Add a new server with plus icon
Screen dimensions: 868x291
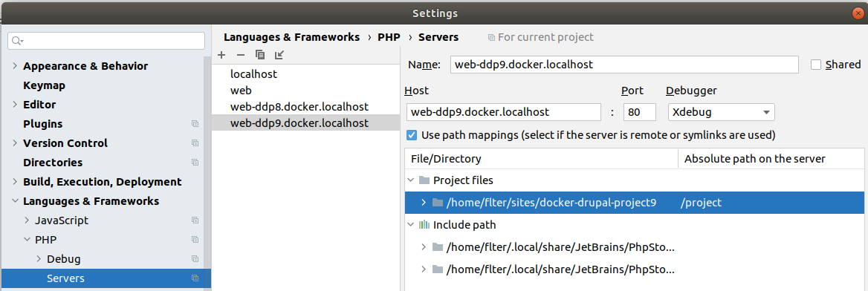pyautogui.click(x=221, y=55)
